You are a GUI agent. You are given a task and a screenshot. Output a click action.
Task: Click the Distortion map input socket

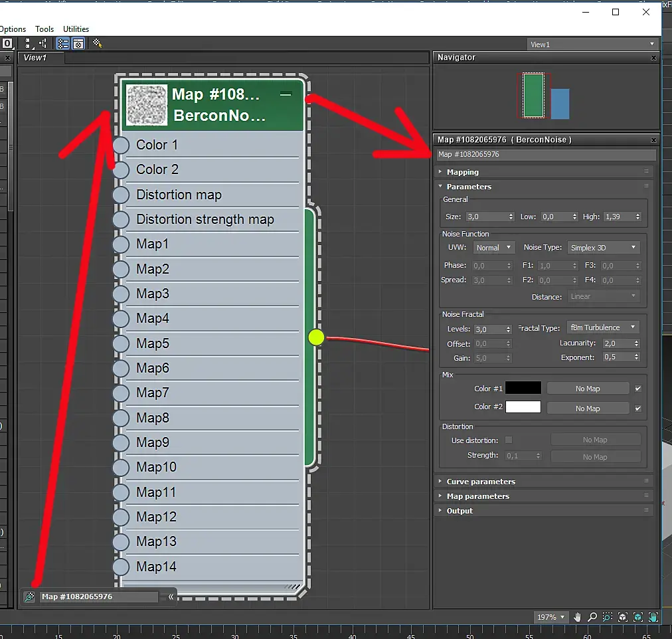click(121, 195)
